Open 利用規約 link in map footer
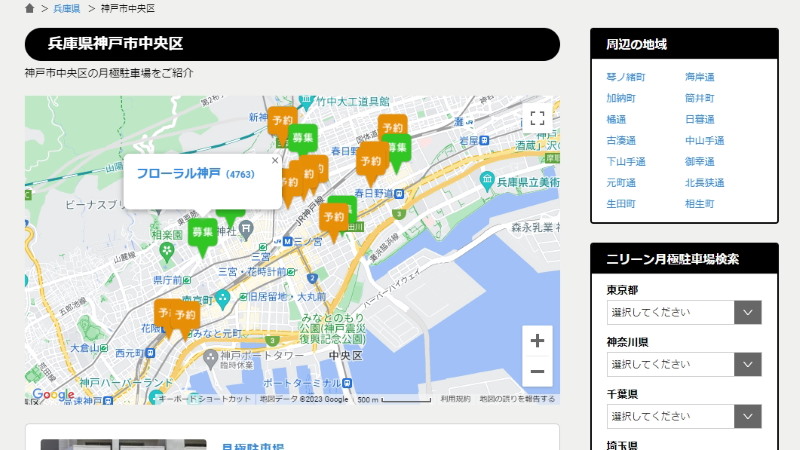The height and width of the screenshot is (450, 800). click(x=456, y=399)
